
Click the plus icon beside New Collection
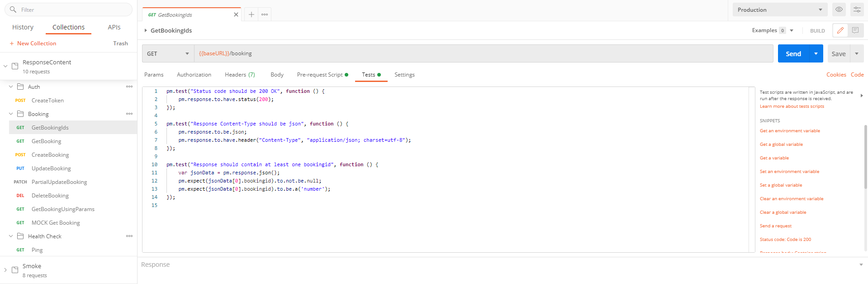(x=12, y=43)
